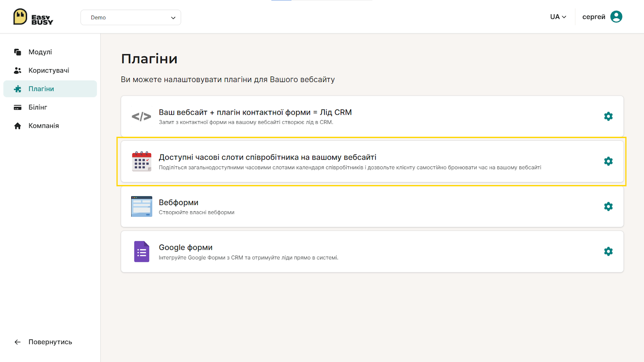Expand the Demo company dropdown

point(131,17)
